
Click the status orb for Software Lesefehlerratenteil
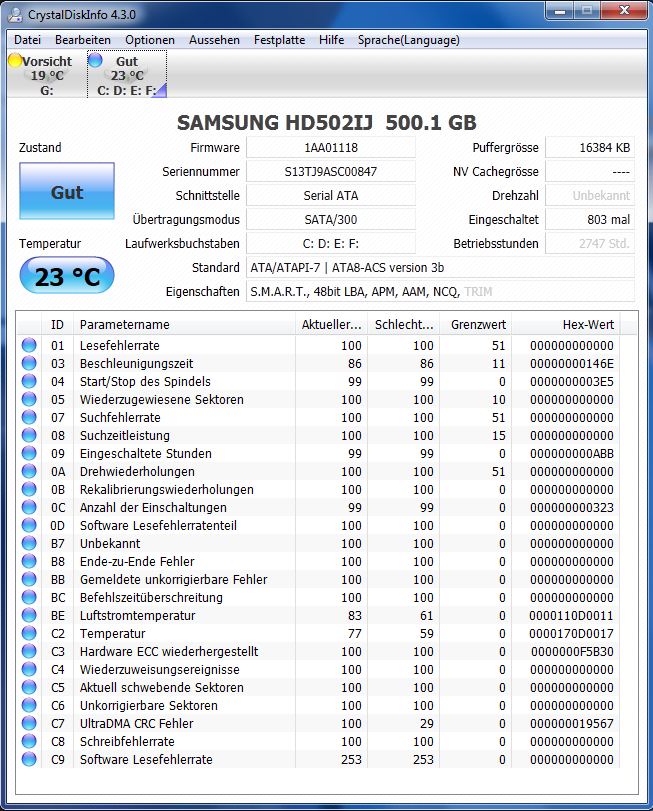[x=29, y=525]
